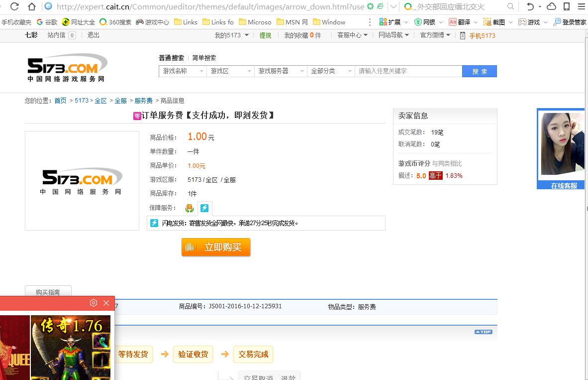Open the 提现 withdrawal link
The width and height of the screenshot is (588, 380).
coord(265,35)
